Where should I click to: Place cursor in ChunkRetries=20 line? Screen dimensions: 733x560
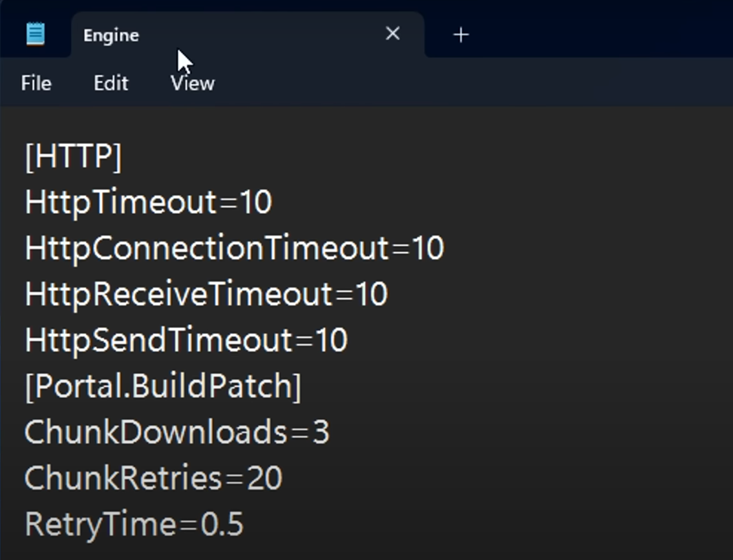click(153, 479)
